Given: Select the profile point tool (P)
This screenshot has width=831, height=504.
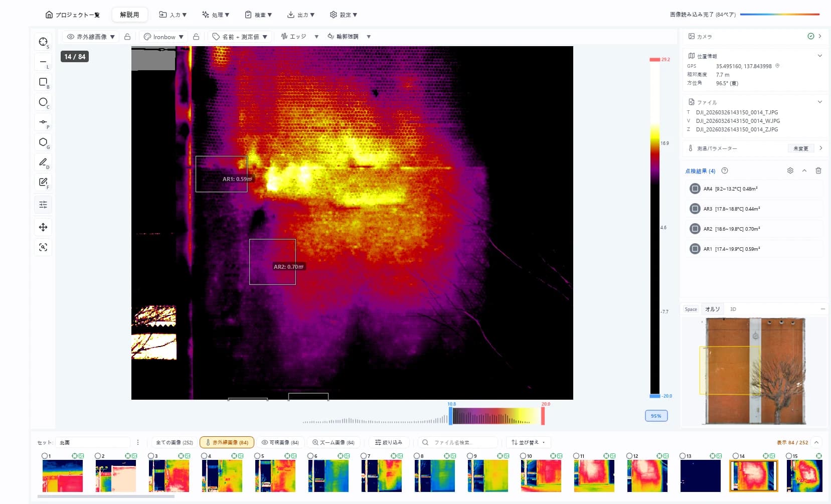Looking at the screenshot, I should (43, 122).
